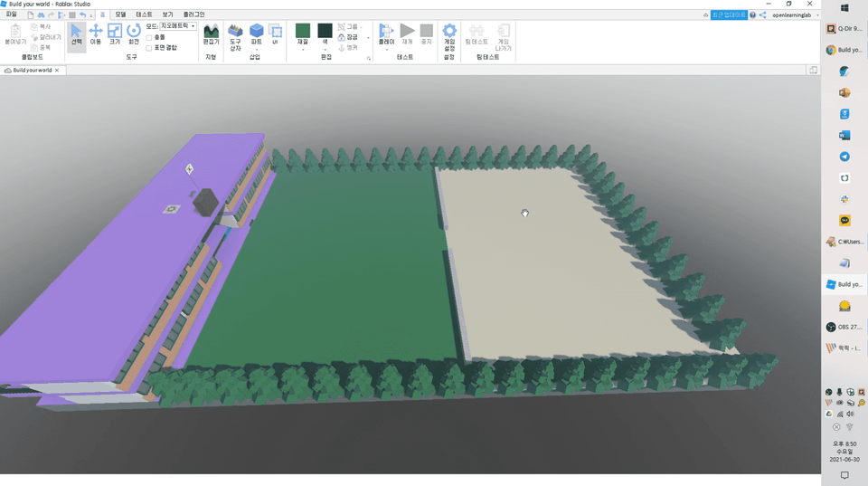Close the Build your world document tab
868x486 pixels.
coord(57,71)
